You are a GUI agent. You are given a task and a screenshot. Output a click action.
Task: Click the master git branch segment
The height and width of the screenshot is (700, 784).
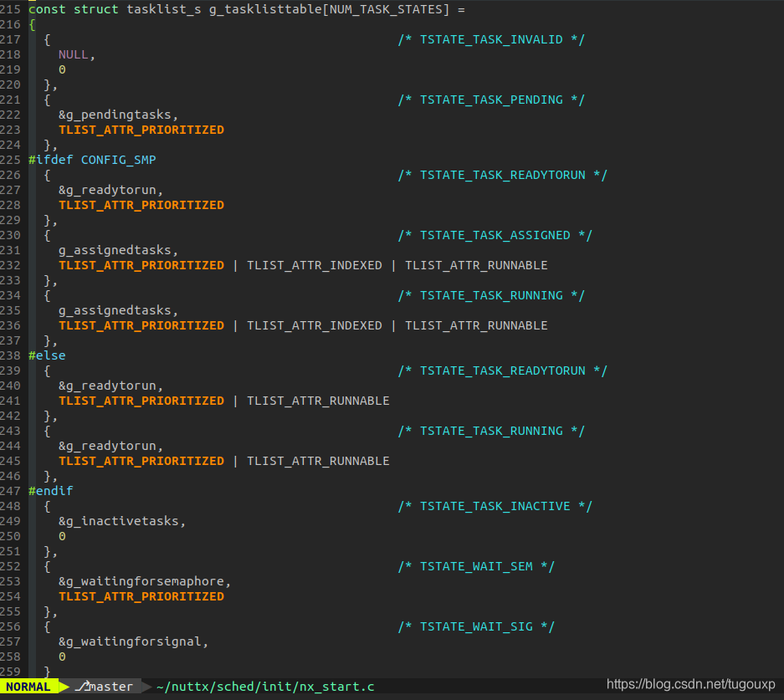pyautogui.click(x=105, y=687)
